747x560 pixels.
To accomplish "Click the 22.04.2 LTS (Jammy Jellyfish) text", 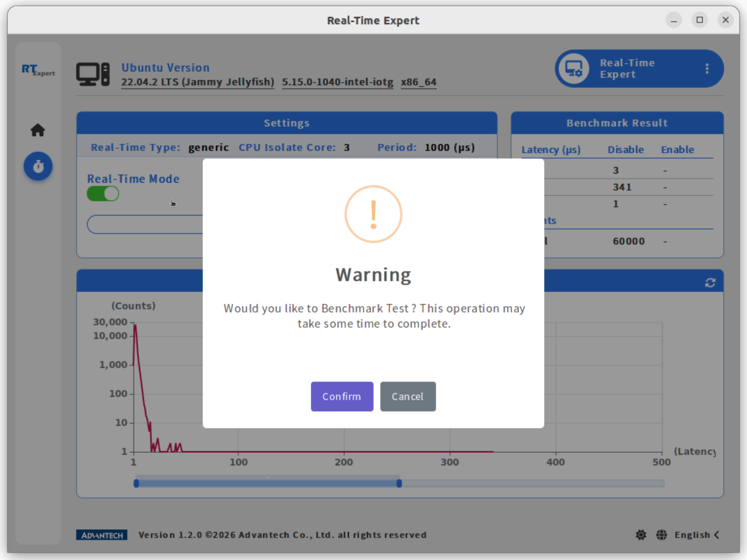I will tap(198, 82).
